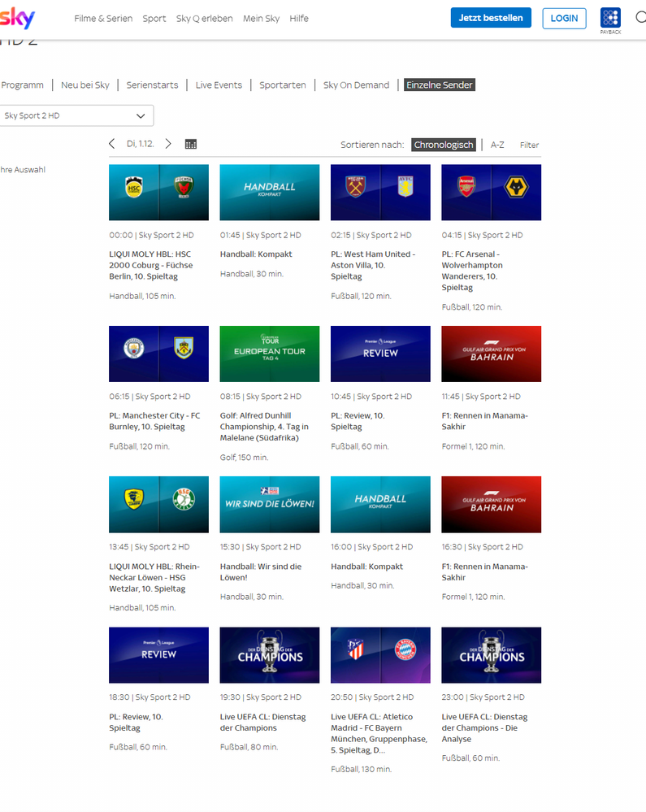Open Arsenal vs Wolverhampton thumbnail
The width and height of the screenshot is (646, 812).
[x=492, y=193]
